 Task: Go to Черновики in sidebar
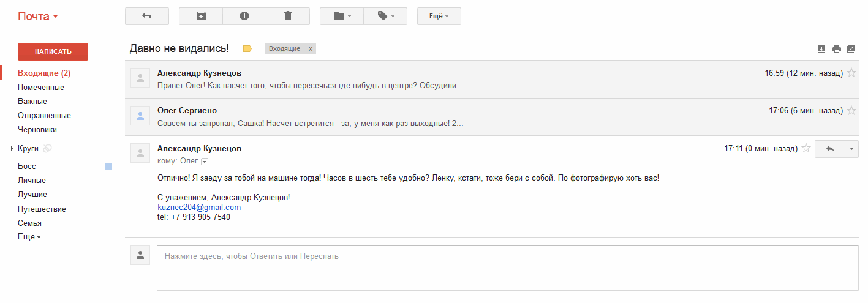[x=37, y=130]
